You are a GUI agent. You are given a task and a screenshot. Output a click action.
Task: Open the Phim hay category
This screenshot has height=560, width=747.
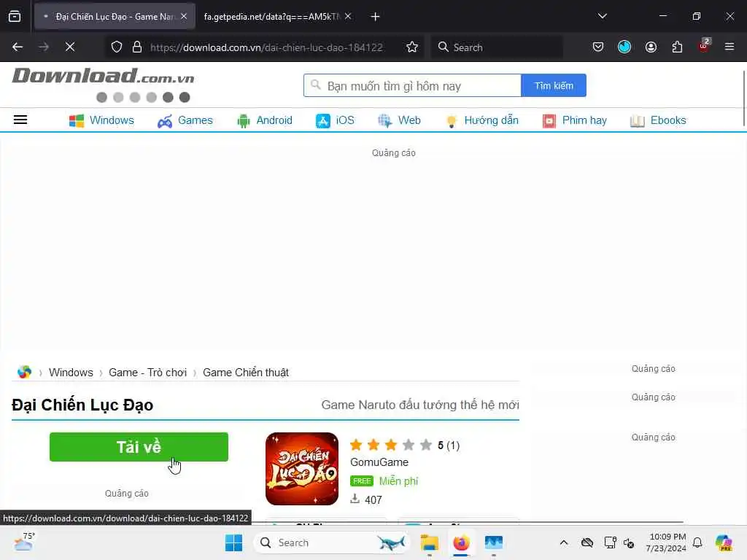click(x=575, y=120)
